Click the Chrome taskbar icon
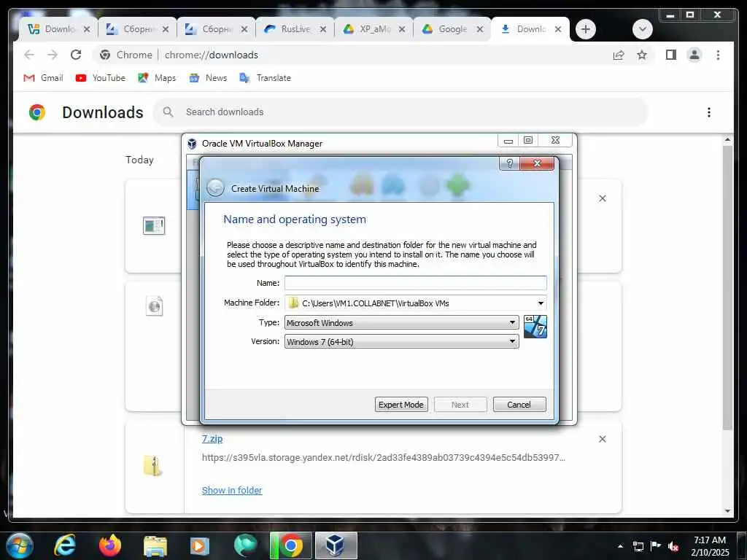 (290, 545)
